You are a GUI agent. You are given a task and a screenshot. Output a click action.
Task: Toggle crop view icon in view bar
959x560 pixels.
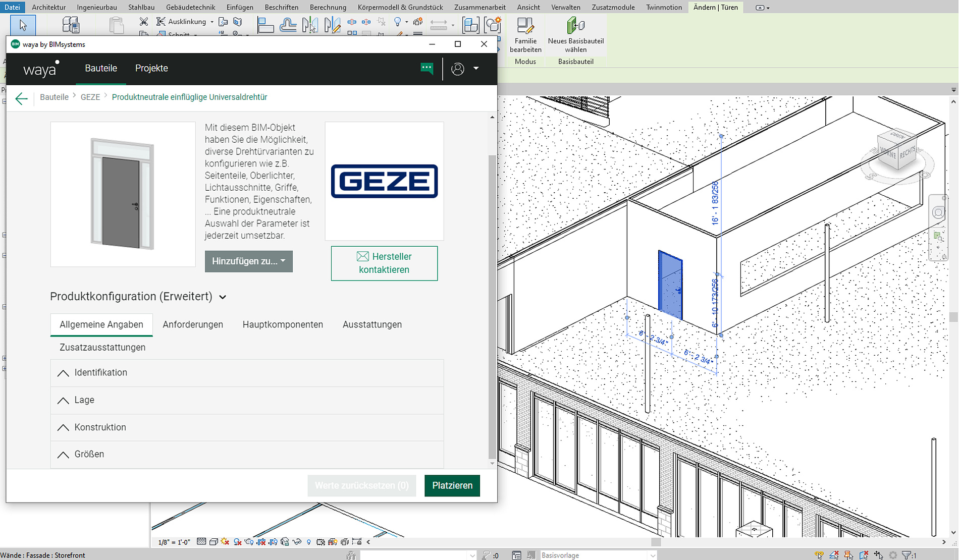261,542
